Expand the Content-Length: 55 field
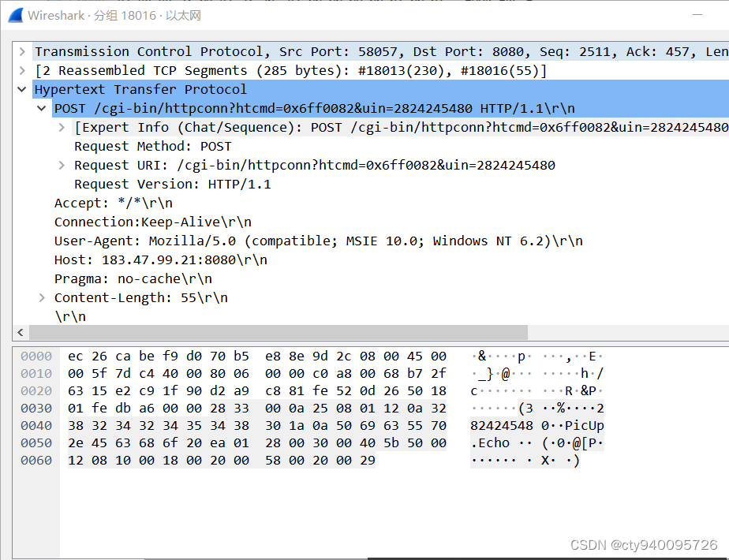The image size is (729, 560). (42, 297)
